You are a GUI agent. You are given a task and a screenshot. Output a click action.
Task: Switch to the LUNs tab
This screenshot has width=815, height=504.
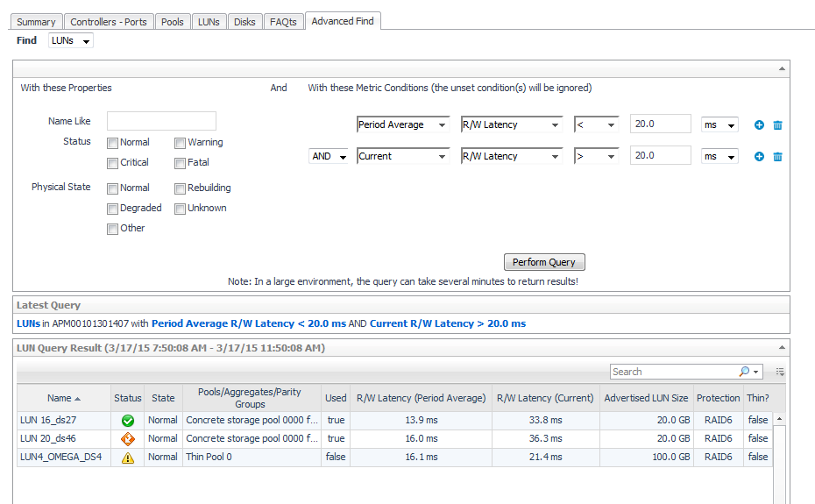(x=209, y=22)
